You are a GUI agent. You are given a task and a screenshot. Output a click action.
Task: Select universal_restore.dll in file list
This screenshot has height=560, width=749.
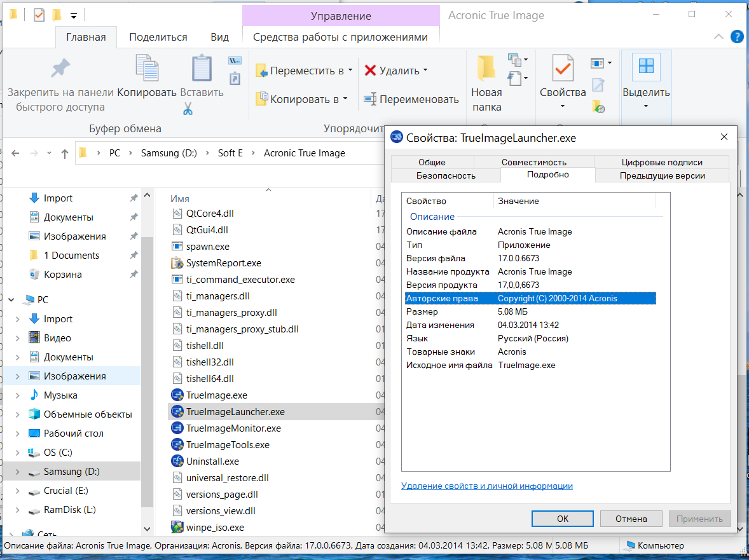tap(228, 478)
